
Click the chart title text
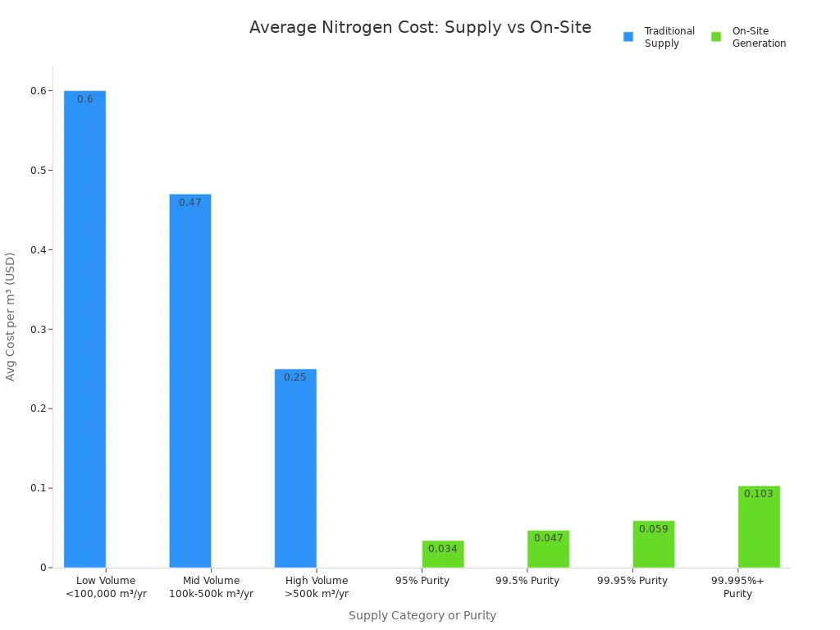(419, 27)
